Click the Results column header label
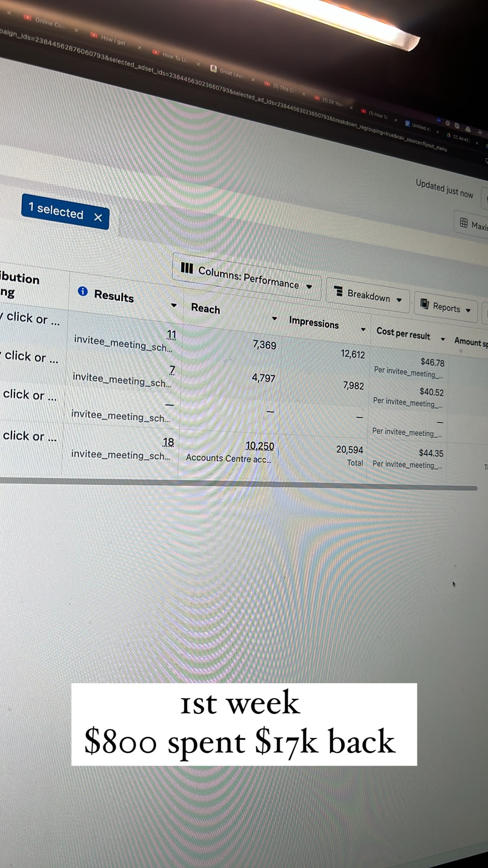This screenshot has width=488, height=868. [x=114, y=296]
